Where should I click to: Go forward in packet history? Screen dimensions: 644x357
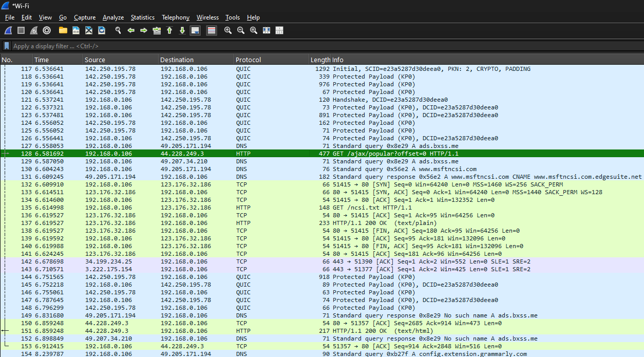tap(144, 31)
